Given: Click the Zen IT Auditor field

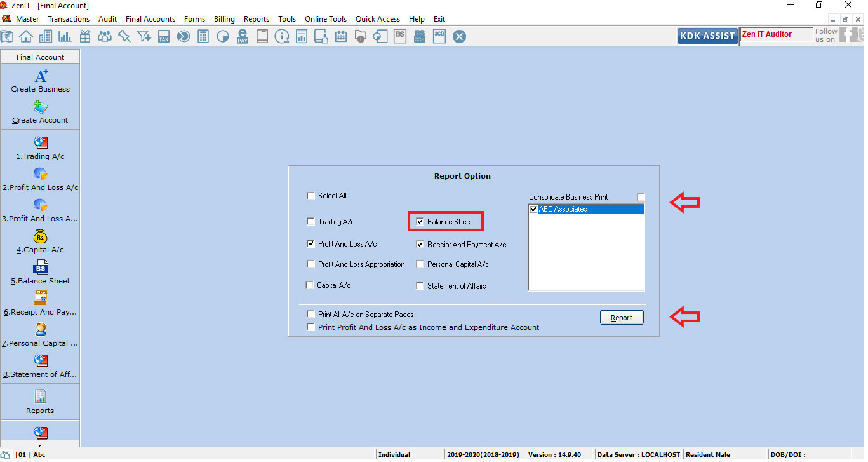Looking at the screenshot, I should [x=776, y=35].
